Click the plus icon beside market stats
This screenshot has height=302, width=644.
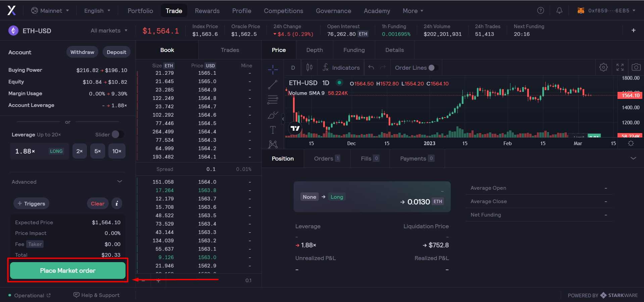click(x=633, y=30)
